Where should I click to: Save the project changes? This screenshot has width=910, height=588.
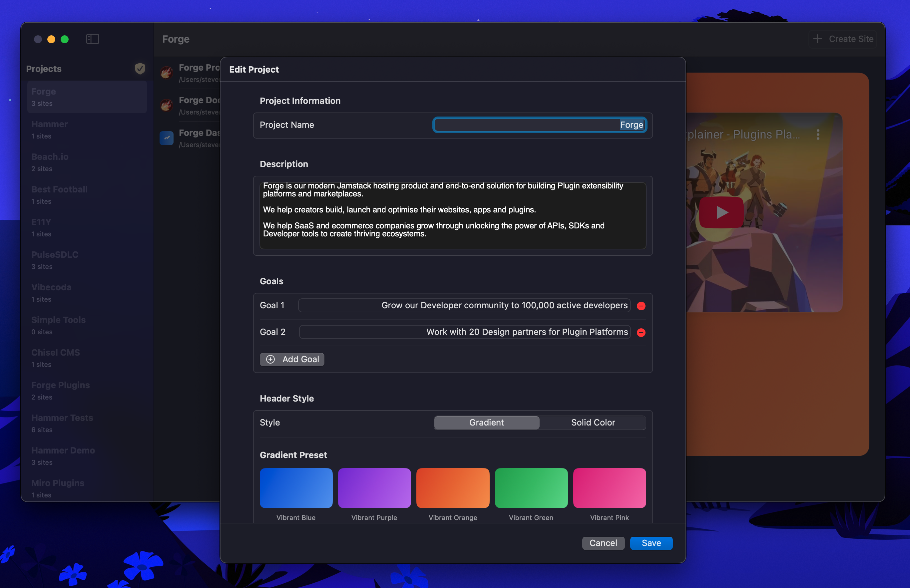651,543
